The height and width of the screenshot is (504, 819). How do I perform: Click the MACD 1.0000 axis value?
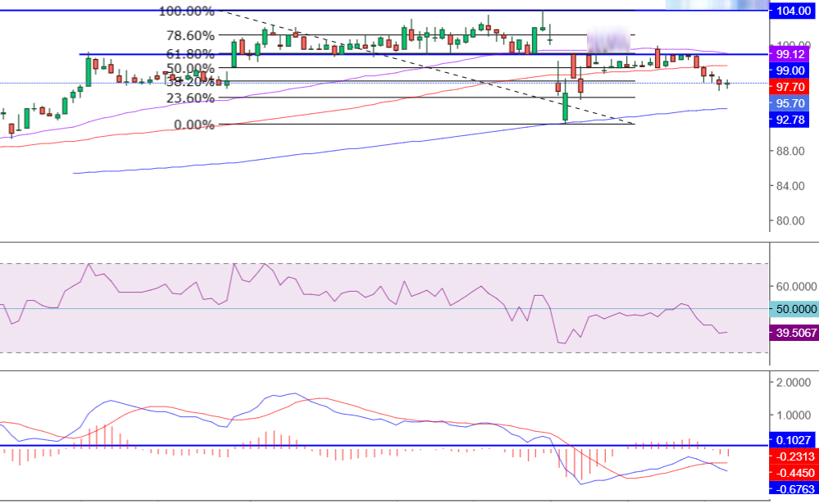[794, 415]
